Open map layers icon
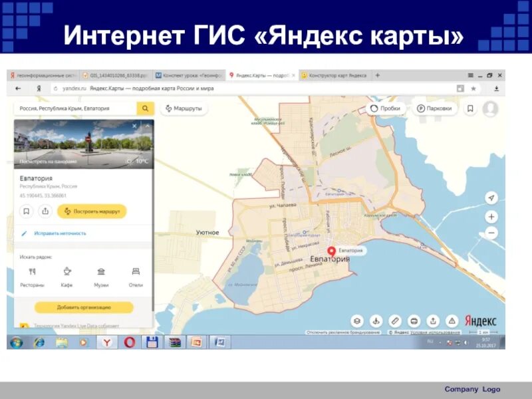Image resolution: width=532 pixels, height=399 pixels. click(x=357, y=321)
